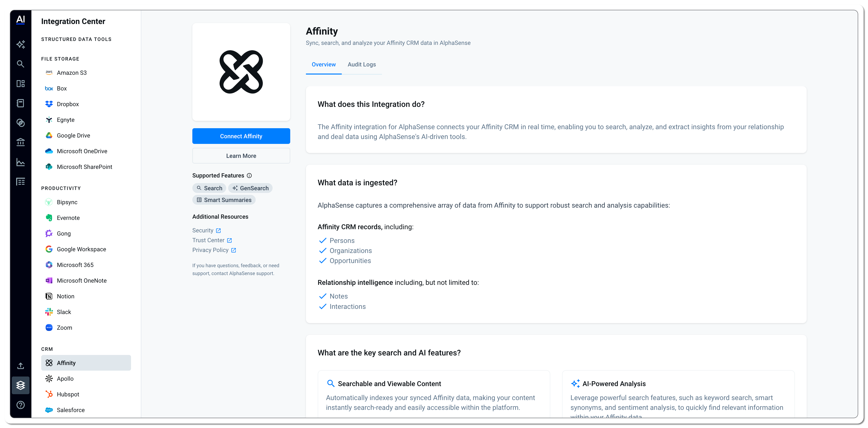Click the Supported Features info icon
Viewport: 868px width, 428px height.
[249, 176]
